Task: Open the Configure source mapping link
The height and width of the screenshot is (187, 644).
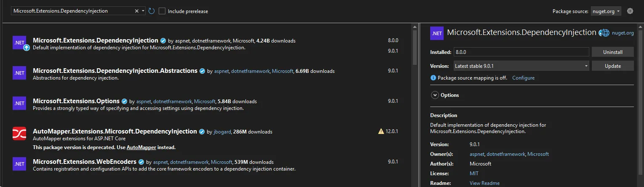Action: (523, 78)
